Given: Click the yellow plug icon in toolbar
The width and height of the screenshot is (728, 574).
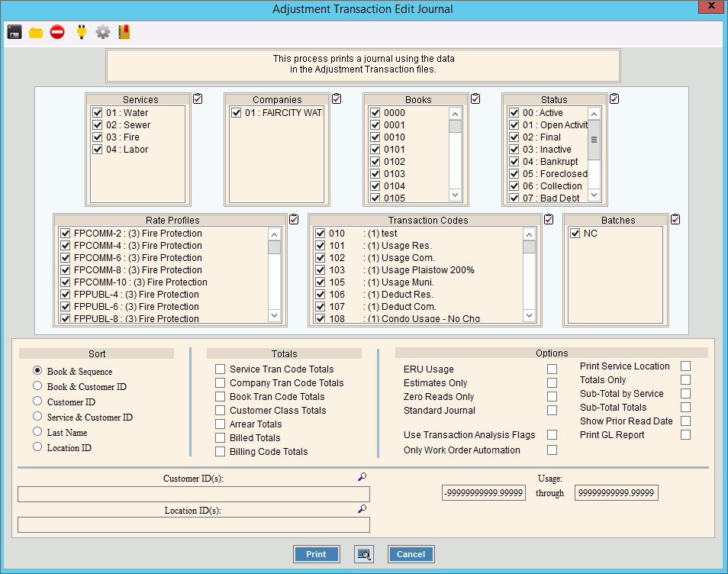Looking at the screenshot, I should (x=81, y=32).
